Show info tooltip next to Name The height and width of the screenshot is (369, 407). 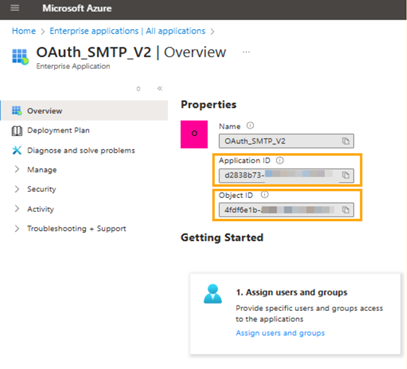250,126
